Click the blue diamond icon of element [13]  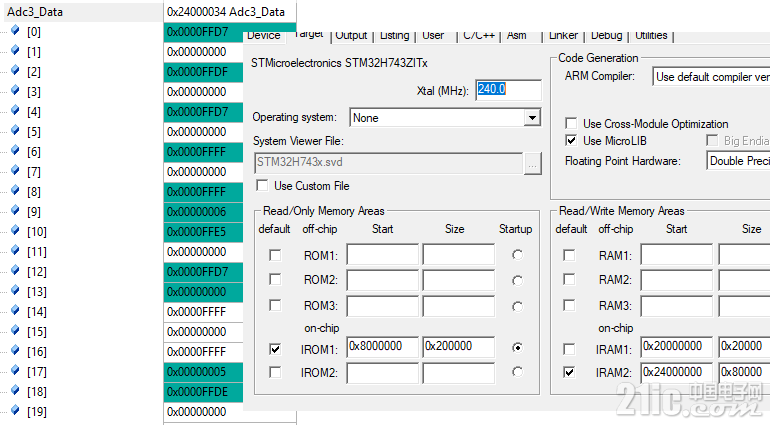[15, 290]
